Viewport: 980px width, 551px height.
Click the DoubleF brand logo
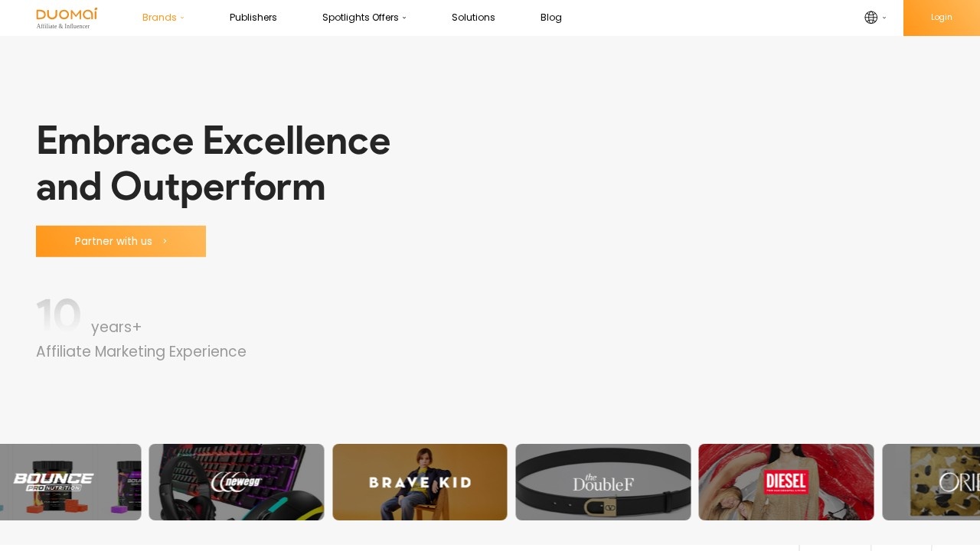603,482
